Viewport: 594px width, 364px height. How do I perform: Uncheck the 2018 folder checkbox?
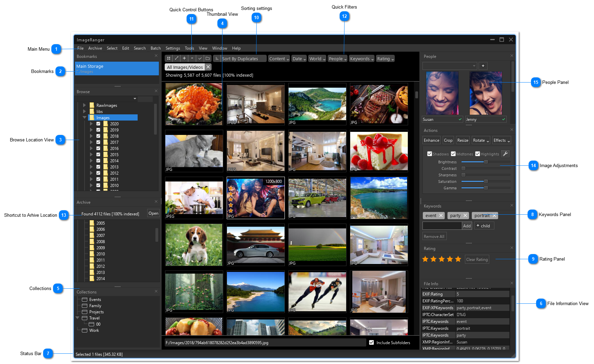98,136
